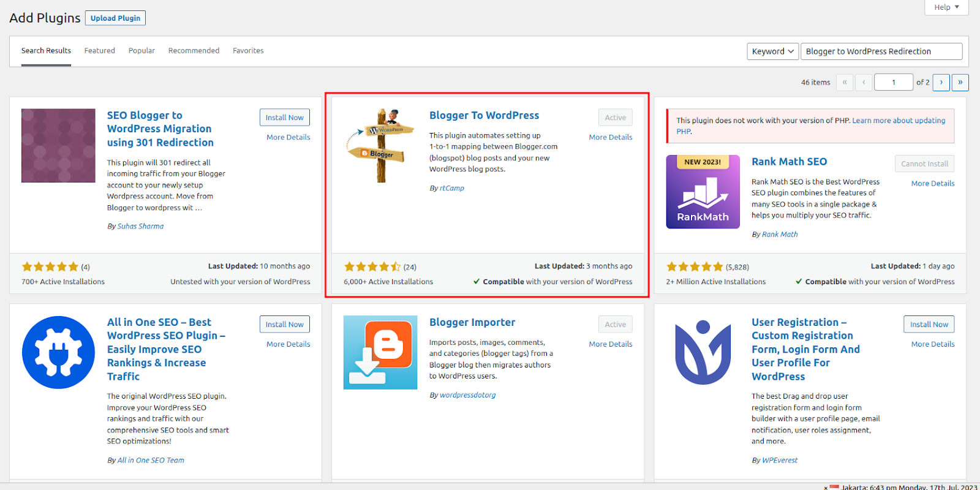Install SEO Blogger to WordPress Migration plugin
The width and height of the screenshot is (980, 490).
[284, 118]
